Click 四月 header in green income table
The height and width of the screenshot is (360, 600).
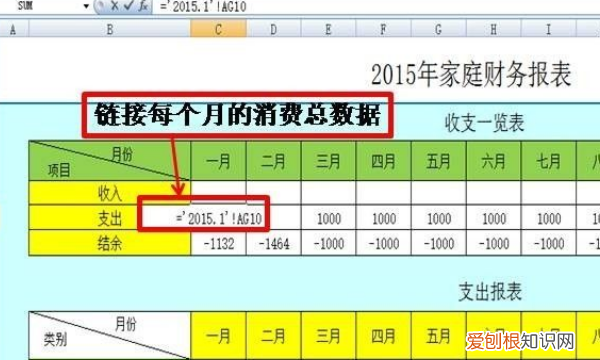coord(383,161)
